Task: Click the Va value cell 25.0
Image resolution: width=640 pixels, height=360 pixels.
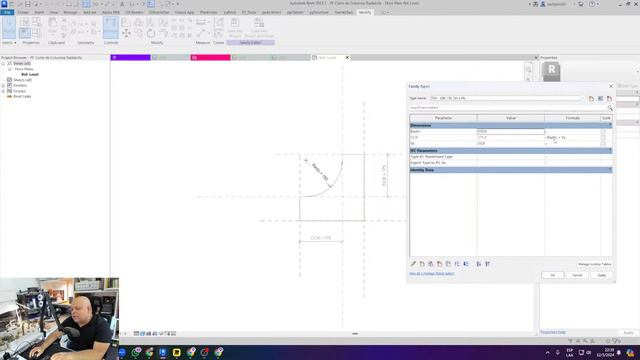Action: (x=511, y=144)
